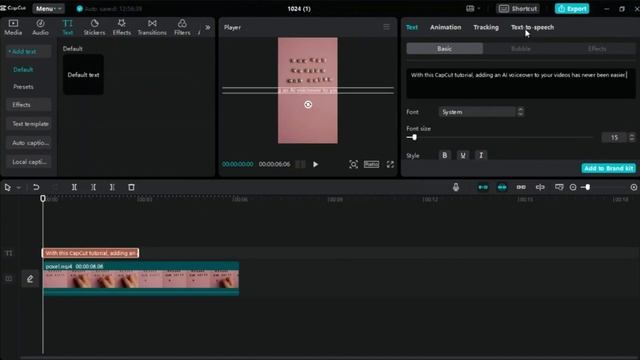The height and width of the screenshot is (360, 640).
Task: Click the timeline playhead marker
Action: tap(43, 199)
